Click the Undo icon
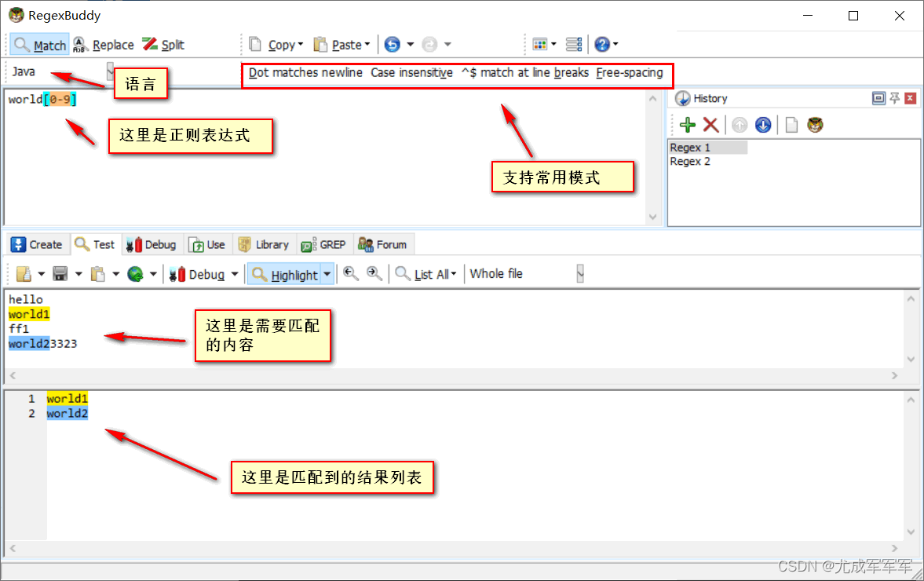Screen dimensions: 924x581 pos(392,44)
